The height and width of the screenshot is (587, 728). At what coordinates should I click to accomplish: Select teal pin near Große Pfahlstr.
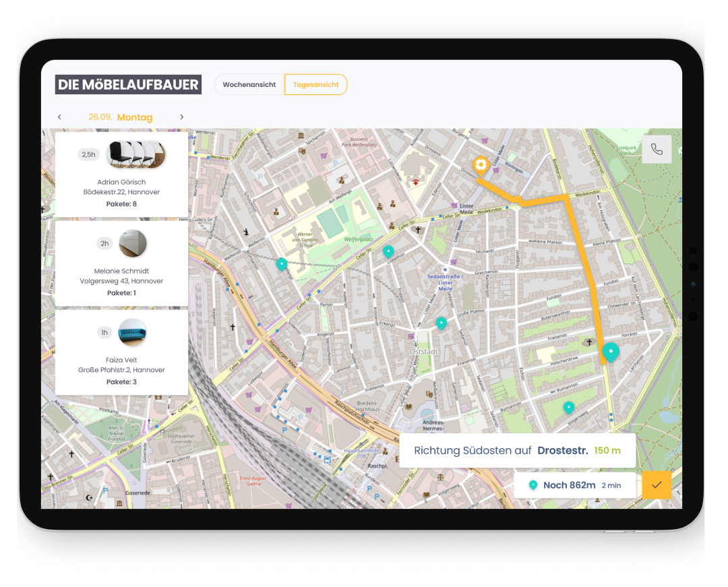coord(442,323)
